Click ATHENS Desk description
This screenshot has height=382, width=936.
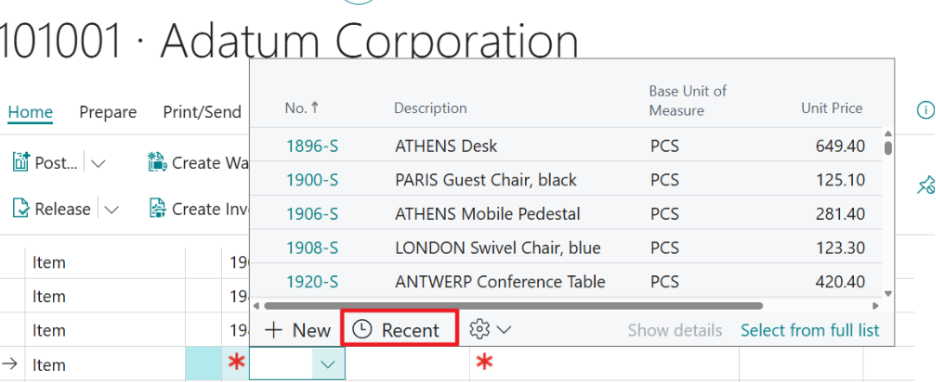click(446, 146)
